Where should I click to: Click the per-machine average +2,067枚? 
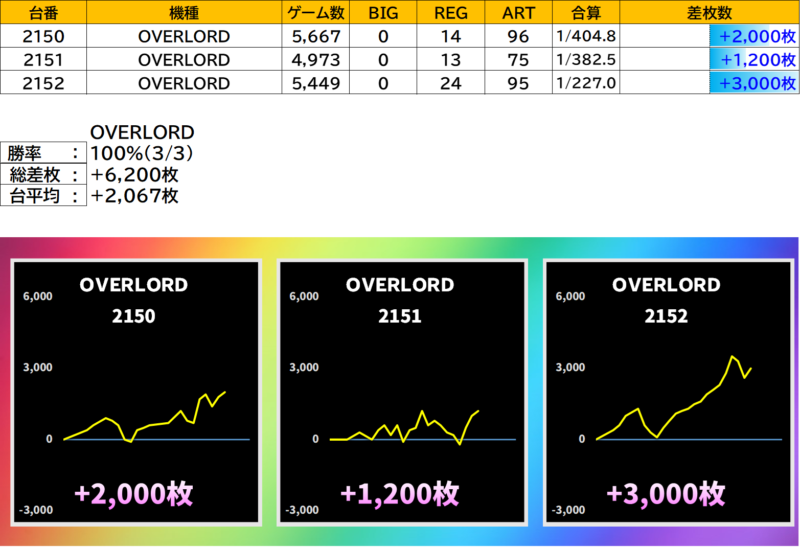[x=135, y=195]
